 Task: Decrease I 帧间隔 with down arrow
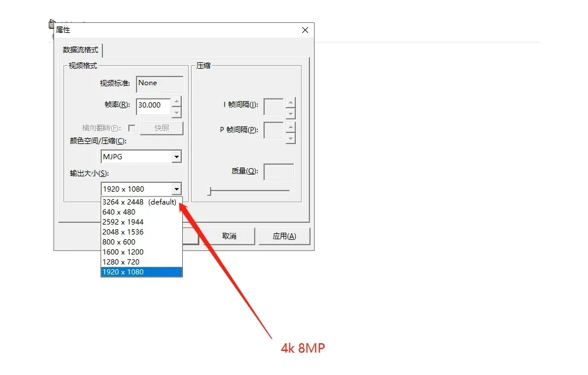tap(290, 113)
